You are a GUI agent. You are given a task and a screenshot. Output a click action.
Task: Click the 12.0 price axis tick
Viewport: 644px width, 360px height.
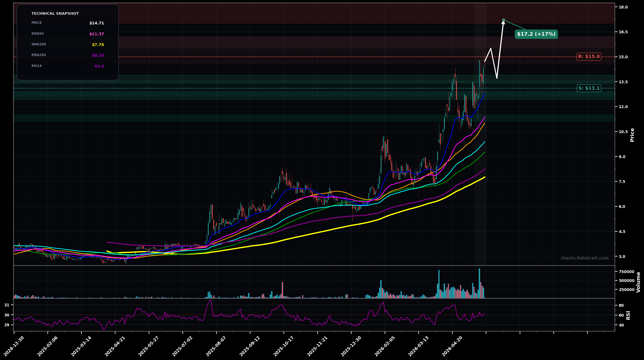click(623, 107)
